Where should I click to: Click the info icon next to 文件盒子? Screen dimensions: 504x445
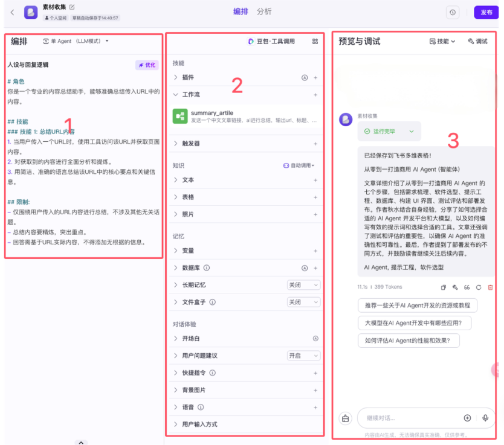pos(213,302)
